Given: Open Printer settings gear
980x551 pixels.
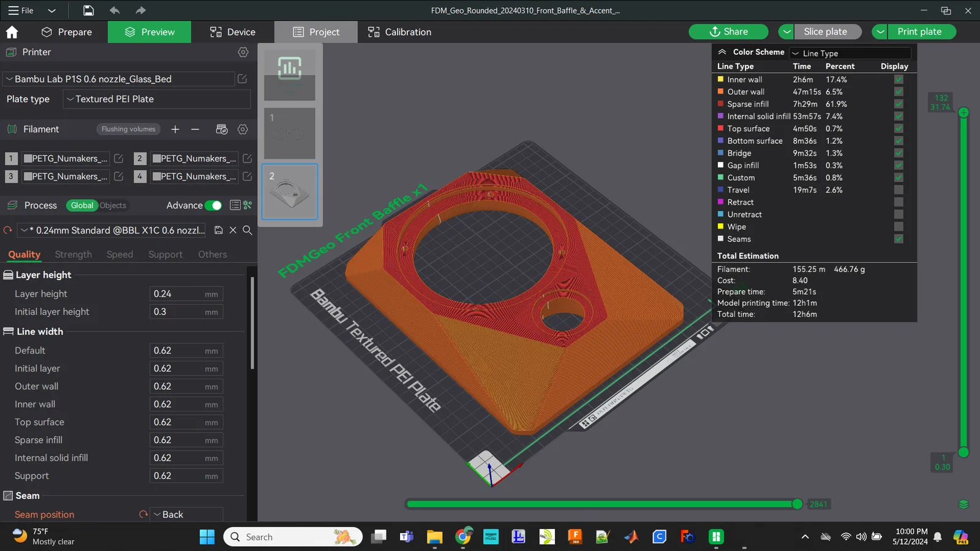Looking at the screenshot, I should (x=243, y=52).
